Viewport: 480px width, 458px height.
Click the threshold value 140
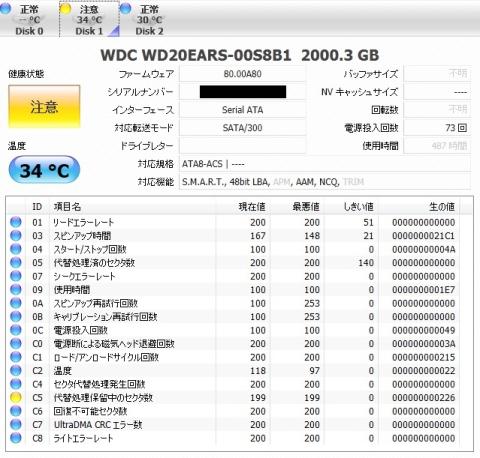tap(366, 263)
